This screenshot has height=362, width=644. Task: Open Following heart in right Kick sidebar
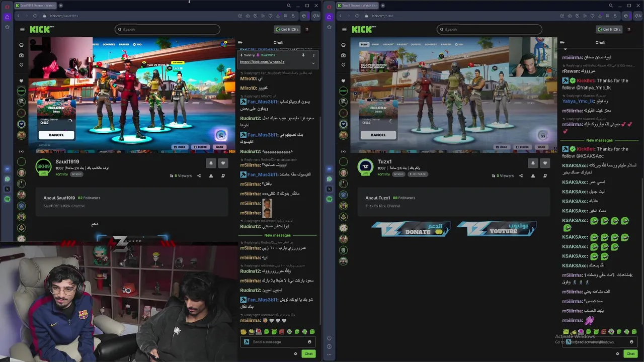[343, 65]
